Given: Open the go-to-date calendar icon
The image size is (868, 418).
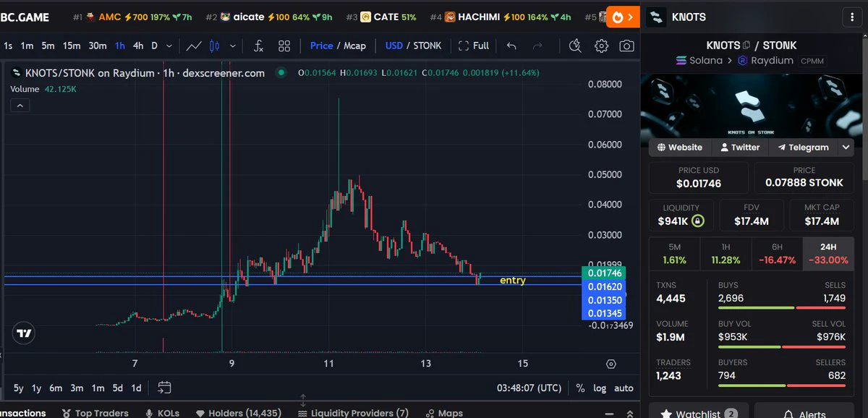Looking at the screenshot, I should 164,388.
